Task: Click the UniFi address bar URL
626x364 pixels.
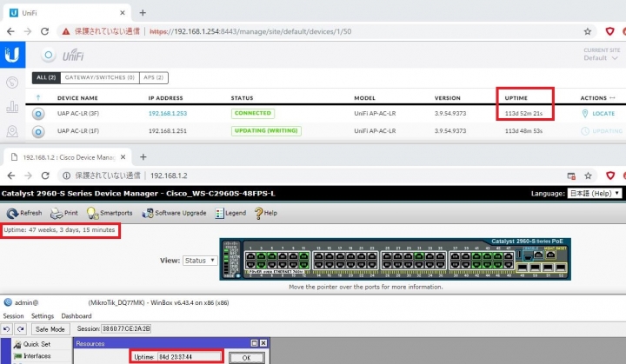Action: [x=250, y=31]
